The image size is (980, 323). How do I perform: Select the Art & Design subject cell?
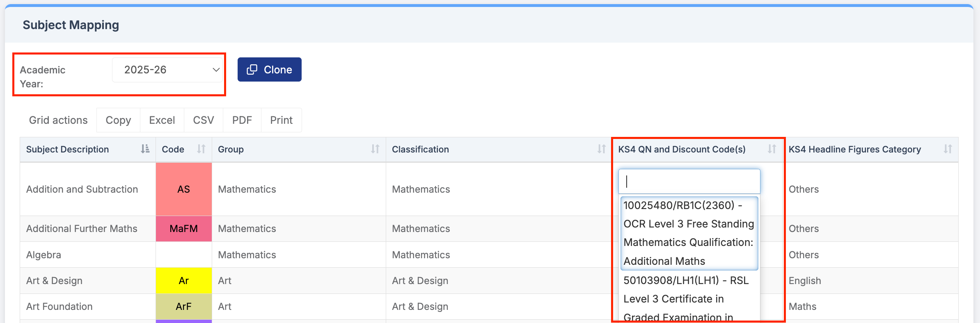point(88,281)
